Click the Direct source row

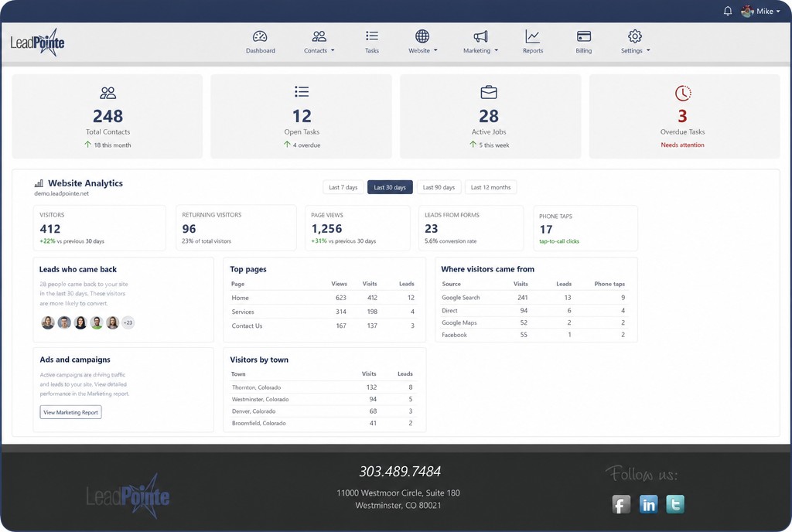point(534,310)
